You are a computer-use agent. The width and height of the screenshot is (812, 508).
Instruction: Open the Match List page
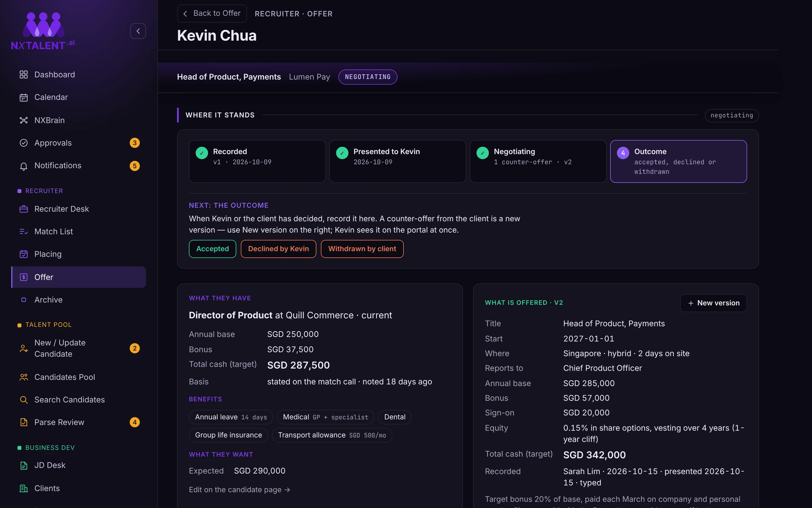click(x=78, y=232)
